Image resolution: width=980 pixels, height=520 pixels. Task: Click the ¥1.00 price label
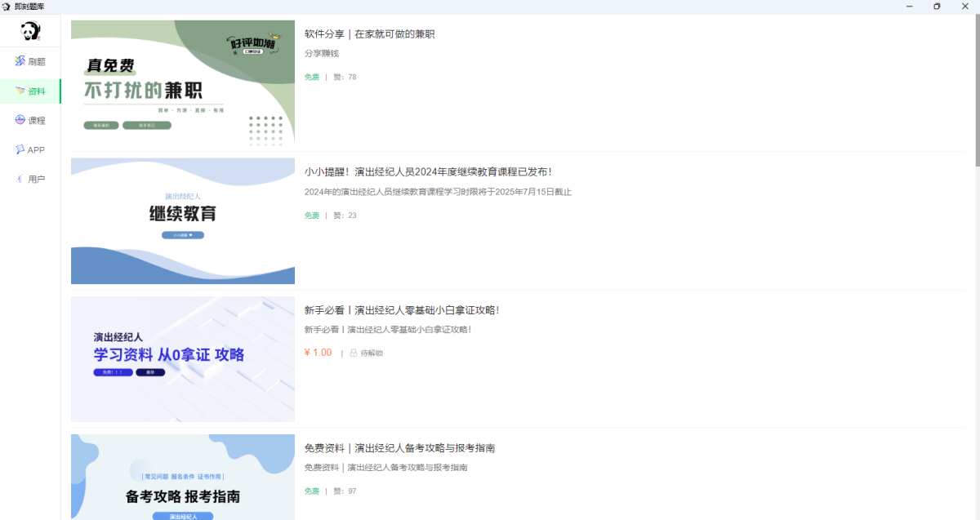[318, 353]
